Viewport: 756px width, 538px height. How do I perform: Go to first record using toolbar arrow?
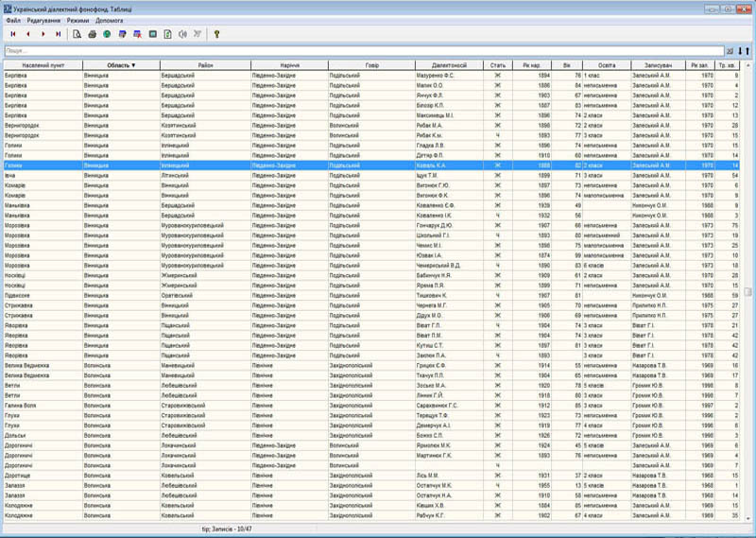(x=13, y=34)
